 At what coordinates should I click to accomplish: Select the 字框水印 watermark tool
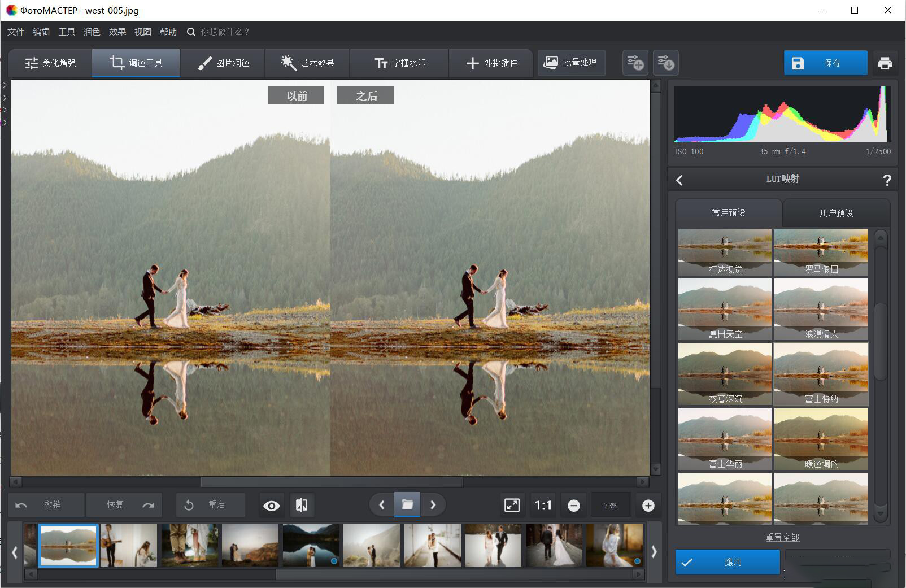(399, 63)
